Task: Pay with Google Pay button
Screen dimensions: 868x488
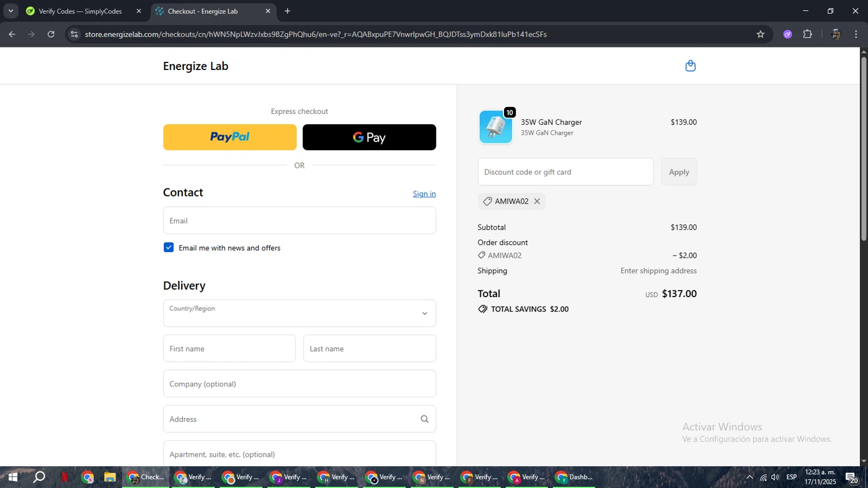Action: [369, 137]
